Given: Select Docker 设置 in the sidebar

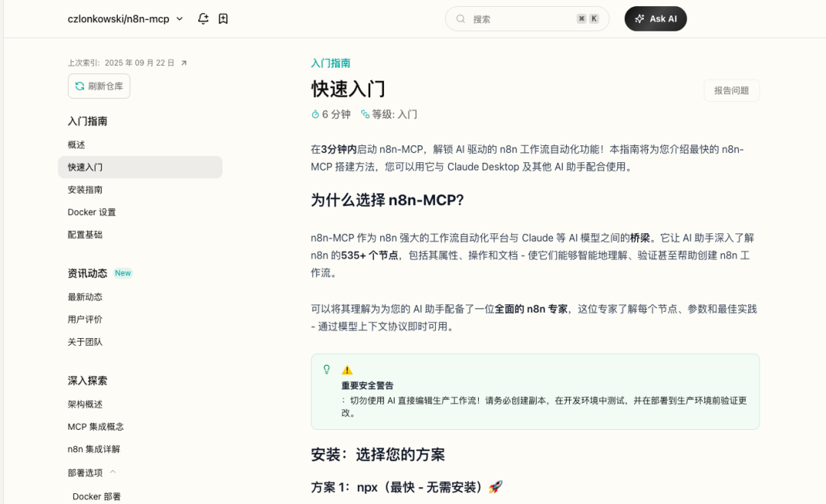Looking at the screenshot, I should [x=92, y=212].
